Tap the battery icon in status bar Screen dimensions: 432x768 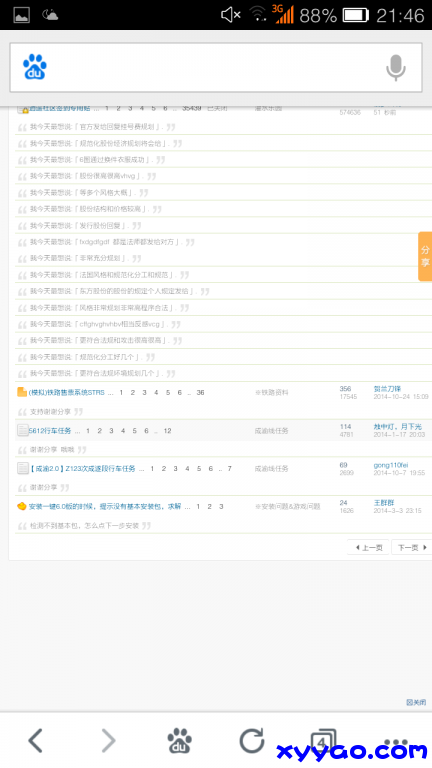coord(356,15)
